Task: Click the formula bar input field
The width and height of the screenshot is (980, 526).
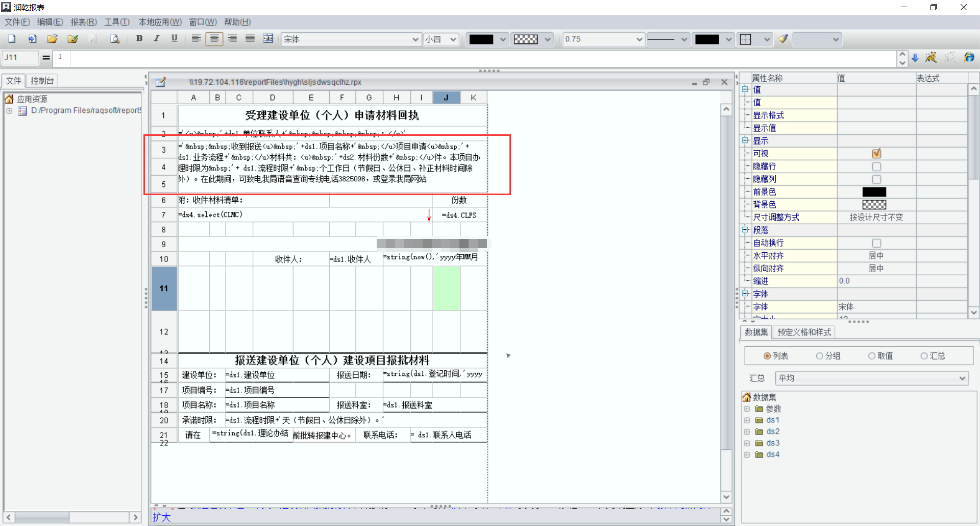Action: coord(483,59)
